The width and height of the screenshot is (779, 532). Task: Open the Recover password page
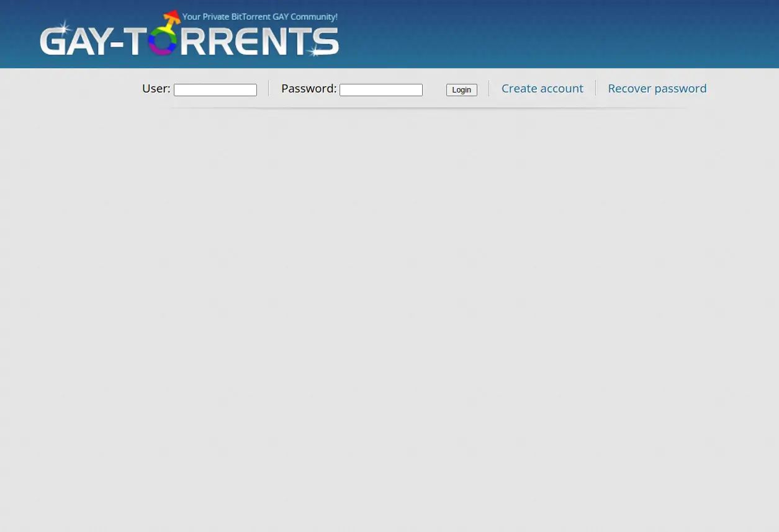tap(657, 88)
